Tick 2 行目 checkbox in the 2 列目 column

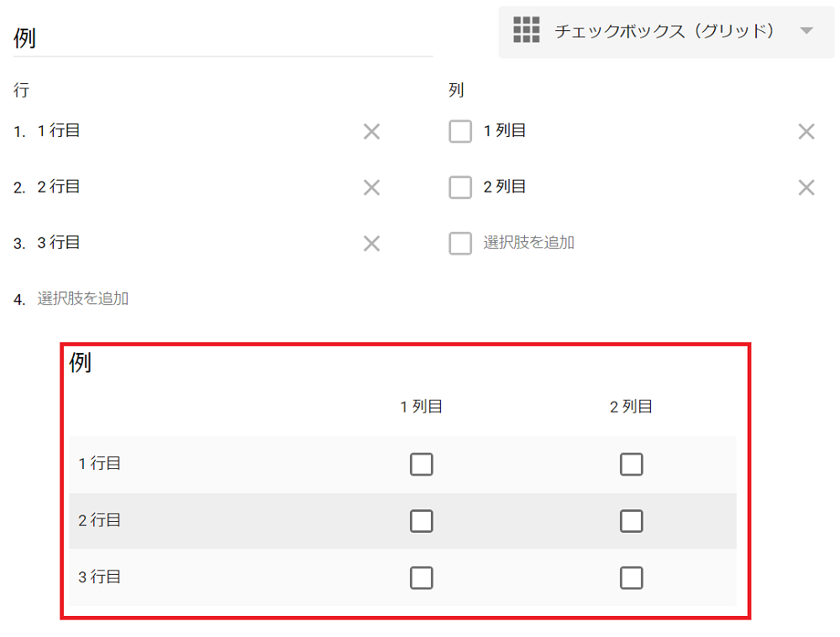pos(631,521)
